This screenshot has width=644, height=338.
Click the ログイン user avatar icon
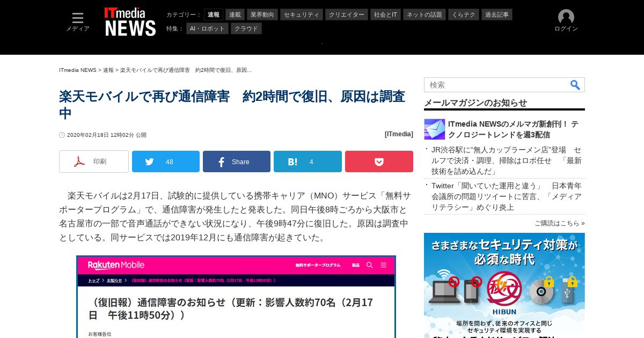[x=566, y=17]
